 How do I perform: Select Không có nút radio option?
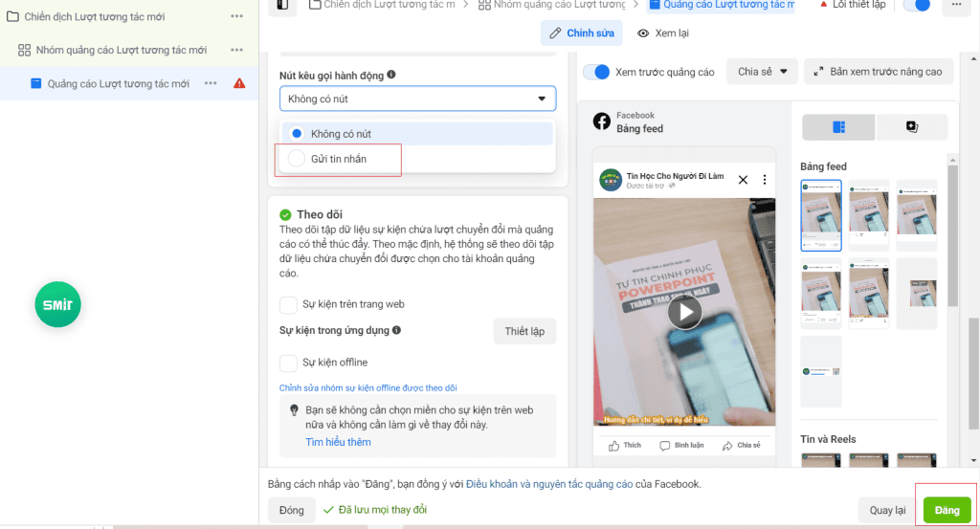[x=297, y=134]
